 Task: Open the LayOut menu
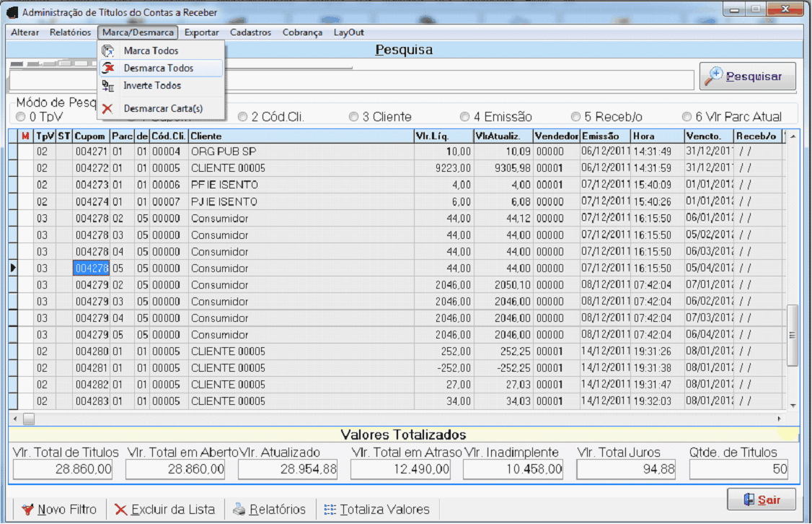[348, 32]
